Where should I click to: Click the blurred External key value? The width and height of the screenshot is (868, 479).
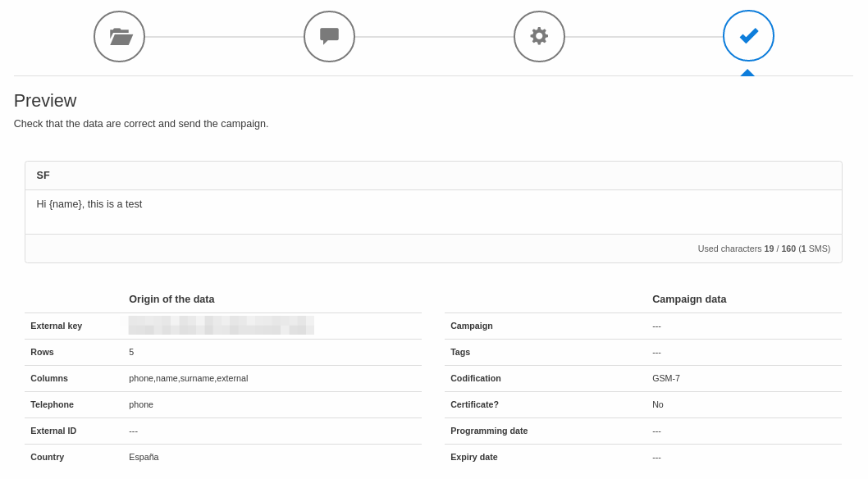(x=221, y=326)
